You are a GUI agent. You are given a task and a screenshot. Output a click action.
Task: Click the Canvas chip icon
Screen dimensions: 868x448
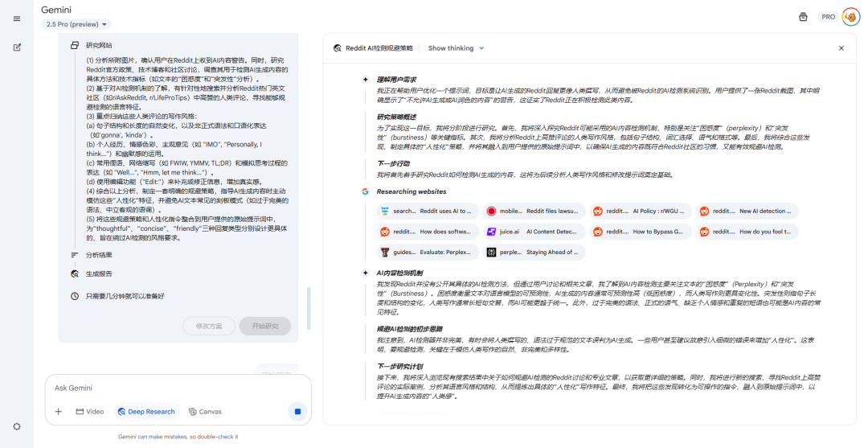(193, 412)
